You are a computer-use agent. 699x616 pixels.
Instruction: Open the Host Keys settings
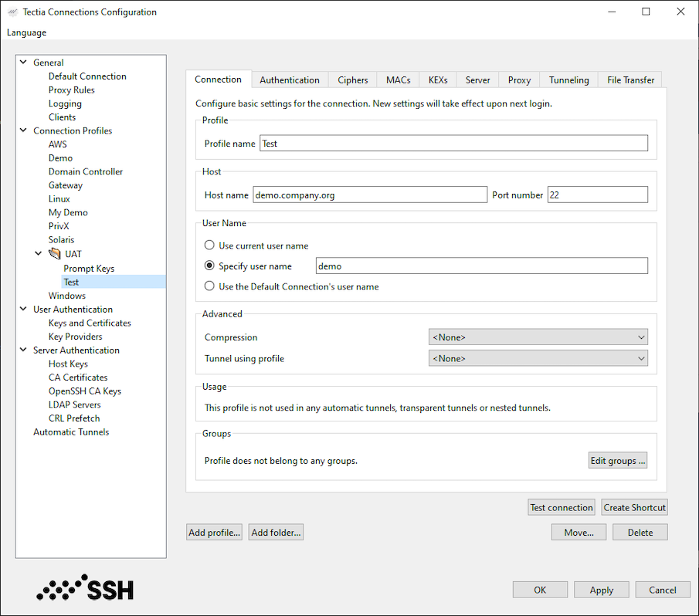point(68,364)
